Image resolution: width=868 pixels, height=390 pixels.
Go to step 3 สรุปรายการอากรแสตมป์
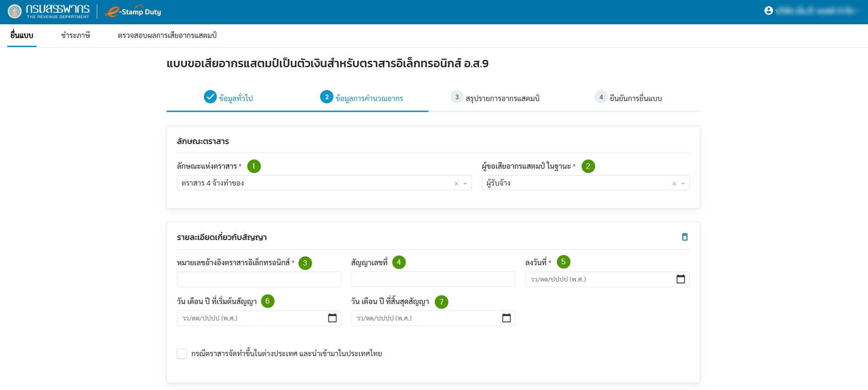click(x=495, y=98)
